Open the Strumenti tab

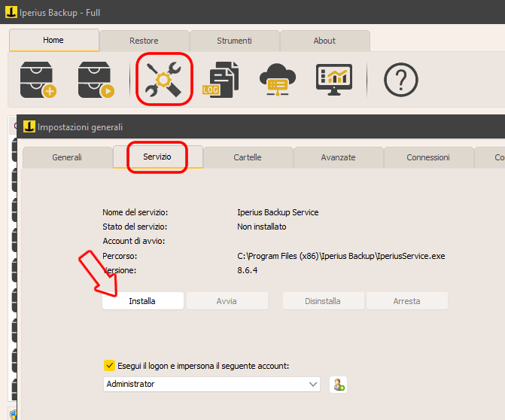tap(234, 41)
